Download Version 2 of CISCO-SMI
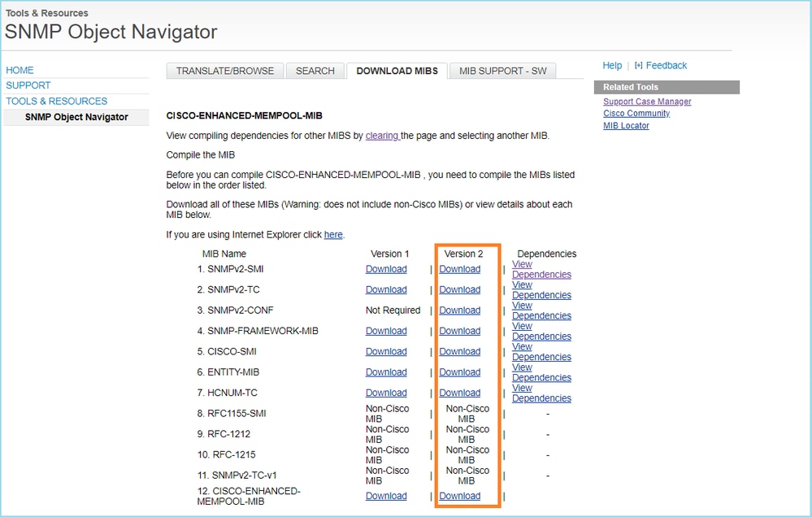This screenshot has width=812, height=517. coord(459,352)
